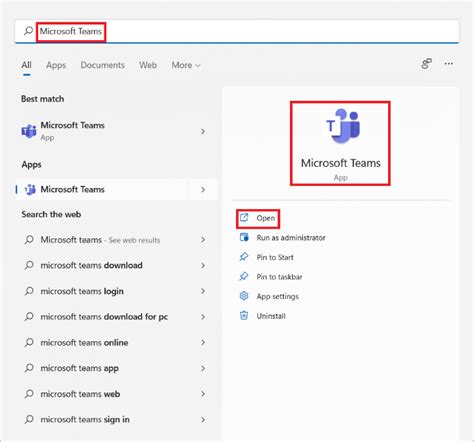Click the Pin to taskbar pin icon

click(244, 277)
